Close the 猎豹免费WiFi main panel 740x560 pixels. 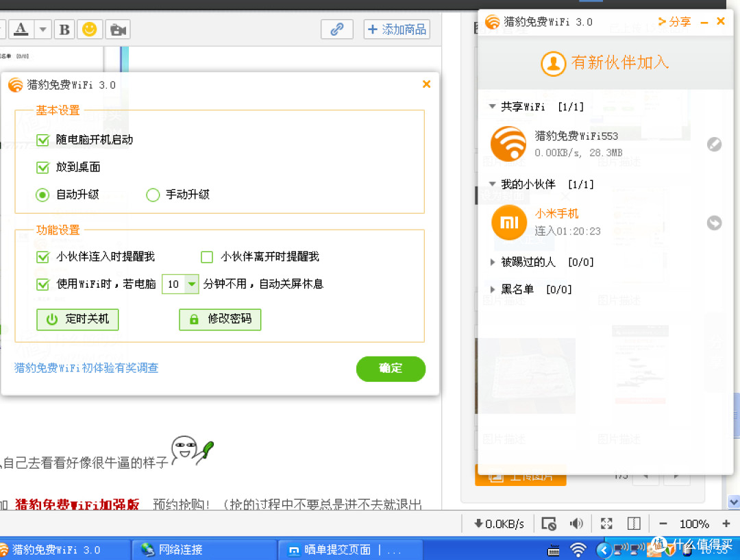(x=721, y=21)
